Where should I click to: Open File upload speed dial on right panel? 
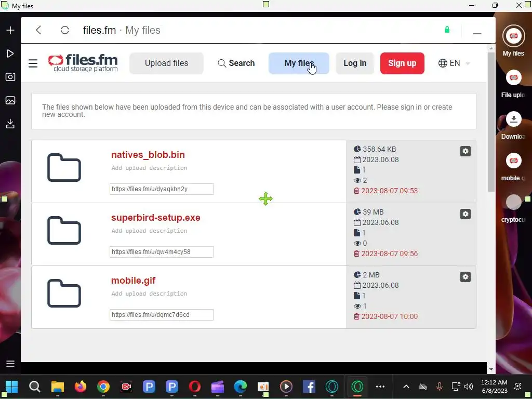tap(513, 78)
